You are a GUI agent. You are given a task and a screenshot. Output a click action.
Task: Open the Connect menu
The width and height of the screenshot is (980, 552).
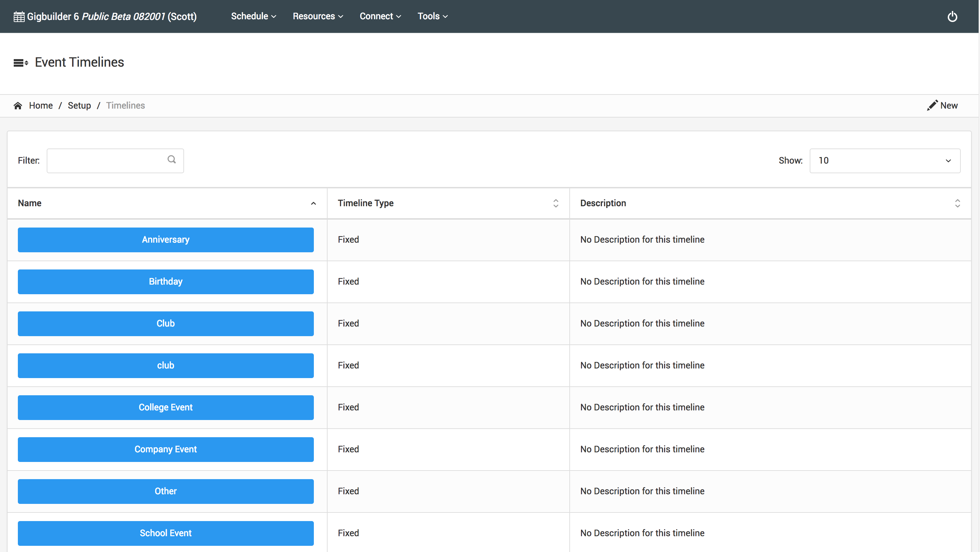click(x=380, y=16)
